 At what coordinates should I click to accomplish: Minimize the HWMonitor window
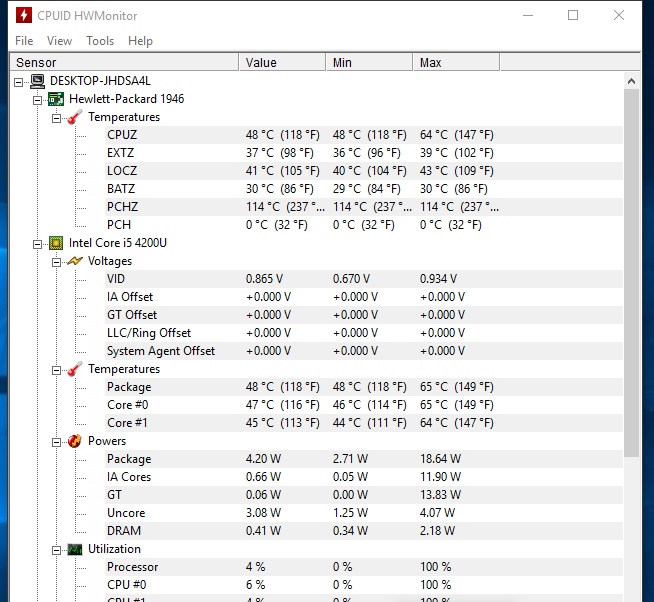(528, 15)
